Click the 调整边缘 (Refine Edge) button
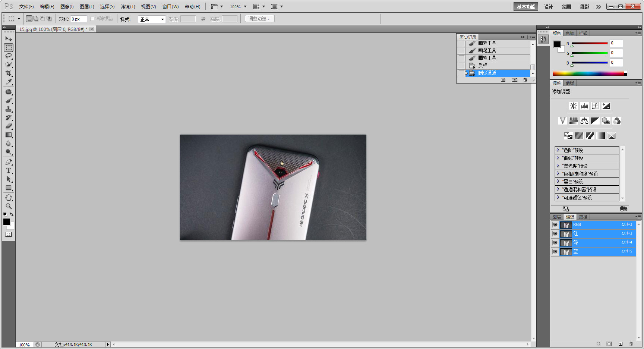This screenshot has height=349, width=644. 259,19
